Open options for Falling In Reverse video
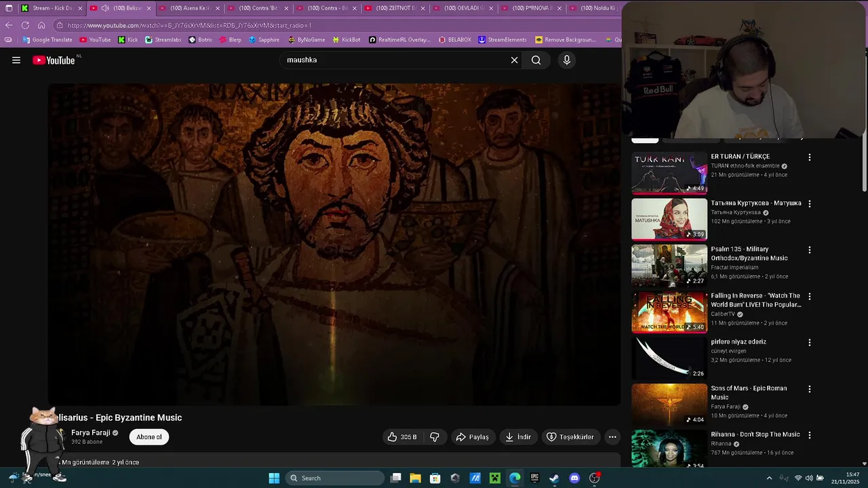Image resolution: width=868 pixels, height=488 pixels. tap(809, 296)
